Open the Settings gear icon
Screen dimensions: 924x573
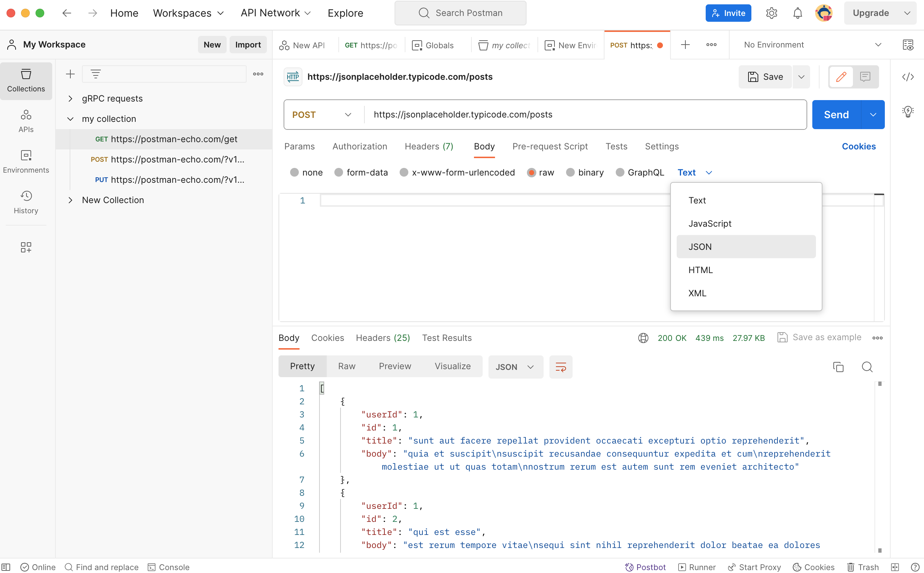point(771,13)
